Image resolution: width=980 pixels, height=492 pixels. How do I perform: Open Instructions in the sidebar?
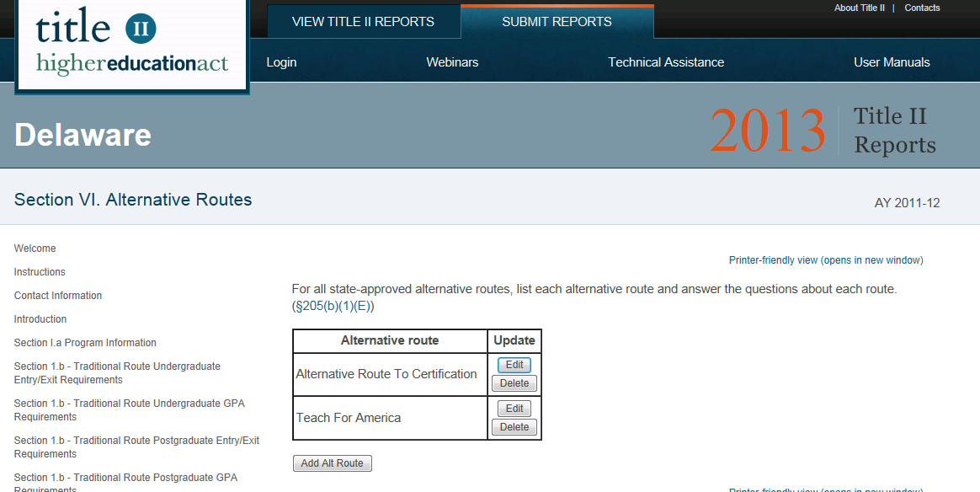click(40, 272)
